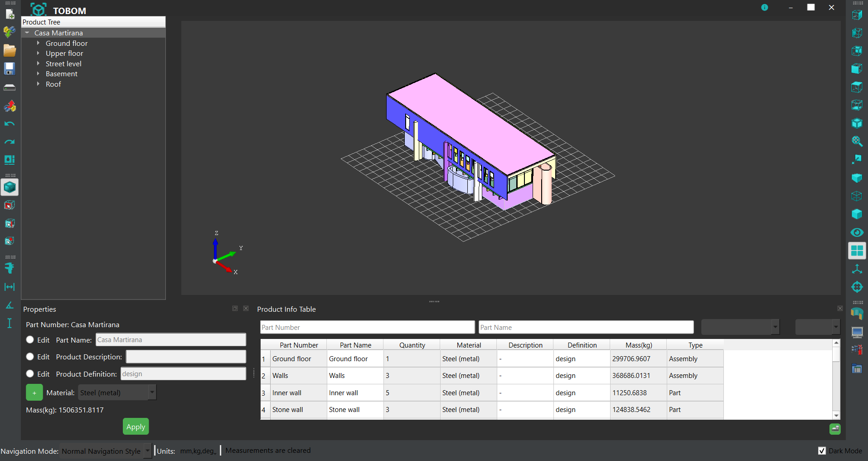Select Roof in the Product Tree
The width and height of the screenshot is (868, 461).
click(x=53, y=84)
